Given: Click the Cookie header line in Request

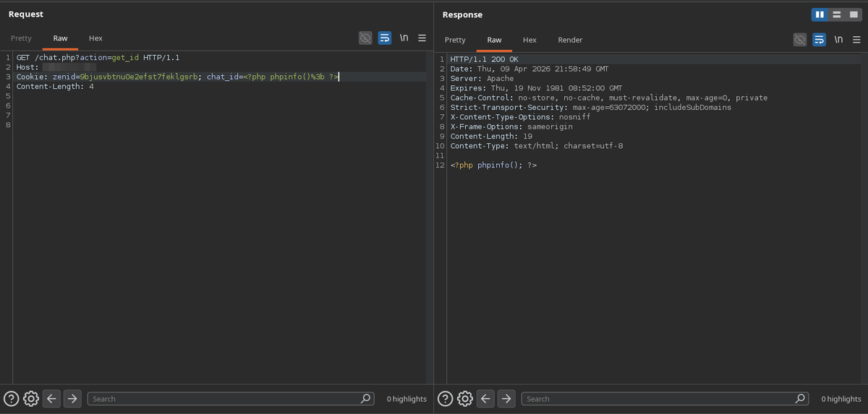Looking at the screenshot, I should click(x=177, y=77).
